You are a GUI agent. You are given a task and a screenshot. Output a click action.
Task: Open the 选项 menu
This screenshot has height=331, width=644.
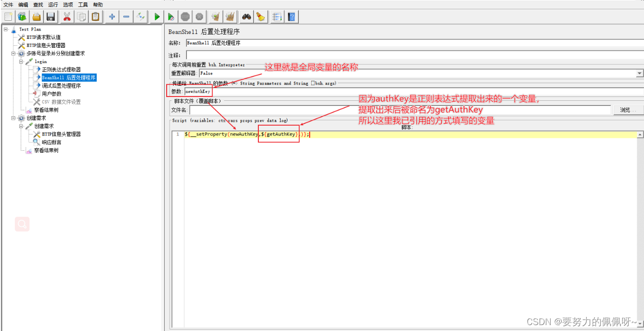pos(68,4)
